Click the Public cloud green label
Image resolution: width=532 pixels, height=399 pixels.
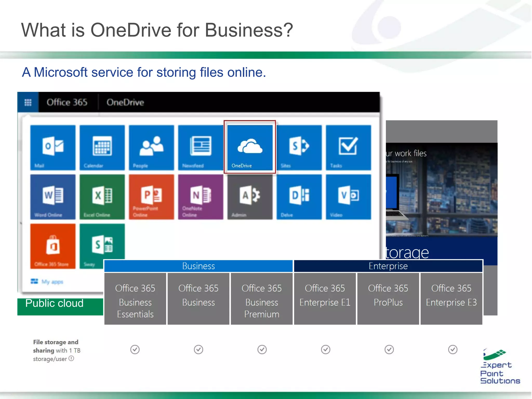[x=60, y=307]
